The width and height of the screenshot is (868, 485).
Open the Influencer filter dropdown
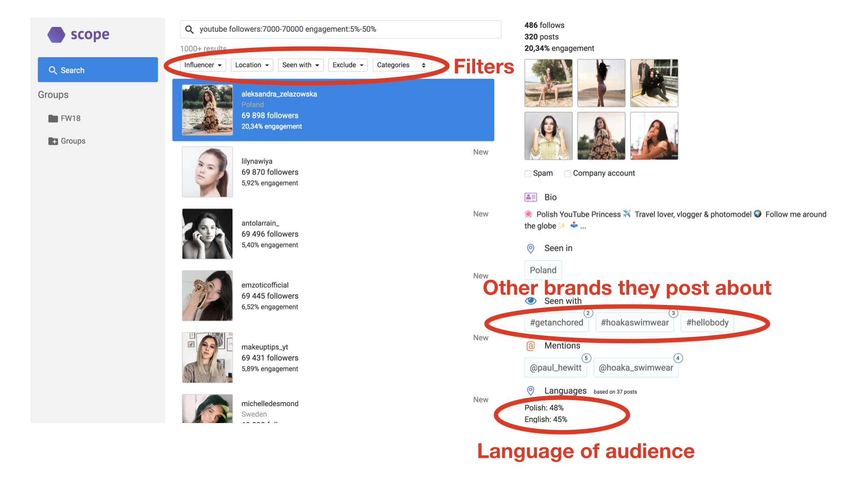pyautogui.click(x=203, y=65)
